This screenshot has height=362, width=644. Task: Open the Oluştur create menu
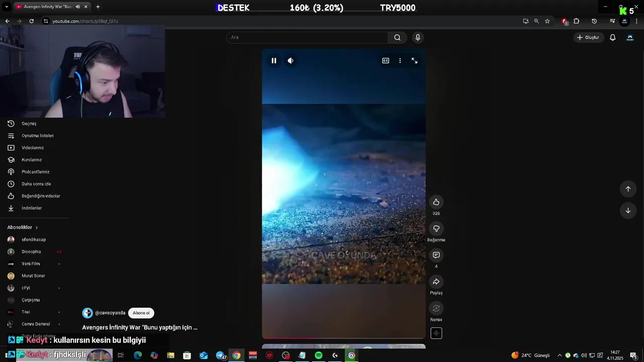[588, 37]
